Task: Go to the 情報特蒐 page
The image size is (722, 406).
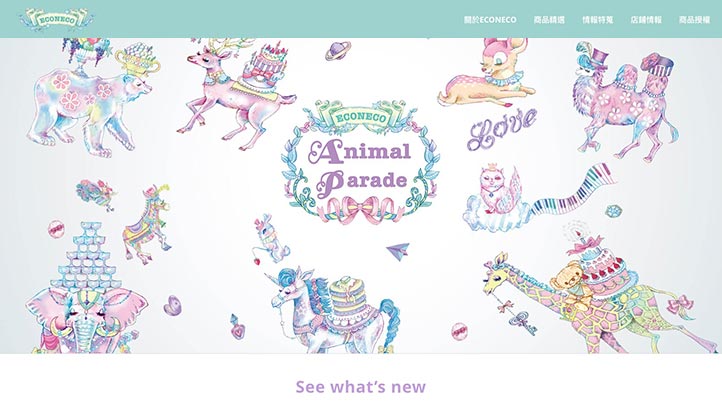Action: click(598, 20)
